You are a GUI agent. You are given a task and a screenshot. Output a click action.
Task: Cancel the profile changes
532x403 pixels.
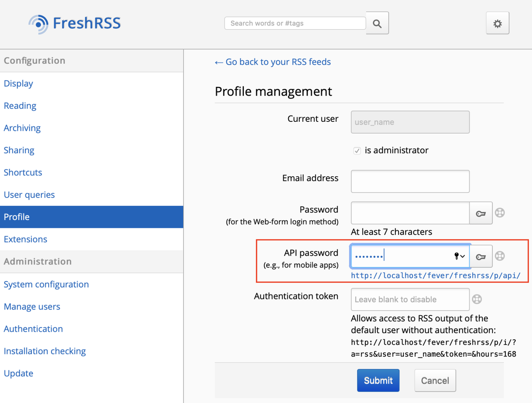pos(435,380)
